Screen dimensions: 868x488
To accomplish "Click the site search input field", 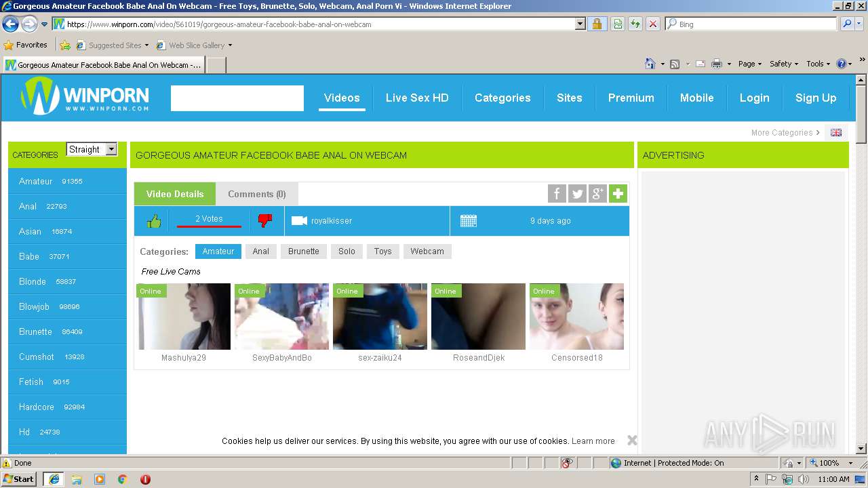I will (237, 98).
